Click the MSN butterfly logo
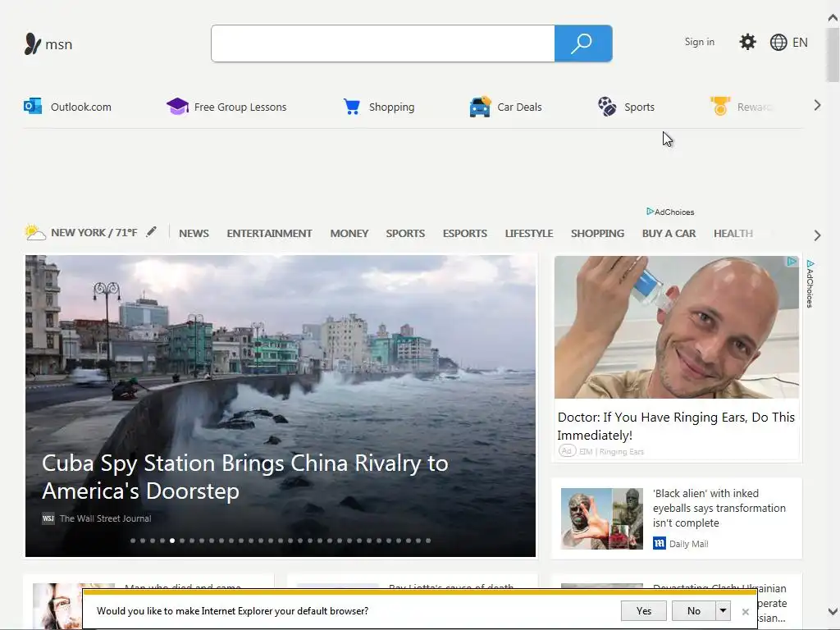This screenshot has width=840, height=630. coord(32,44)
